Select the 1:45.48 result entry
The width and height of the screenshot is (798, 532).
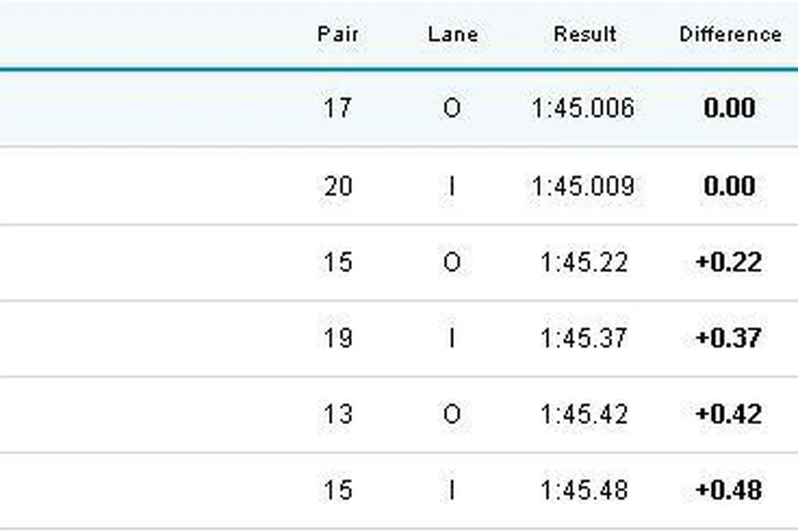(x=584, y=490)
